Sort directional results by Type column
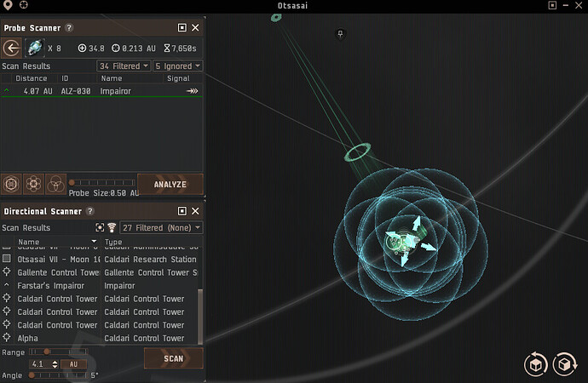Screen dimensions: 588x383 [x=113, y=242]
